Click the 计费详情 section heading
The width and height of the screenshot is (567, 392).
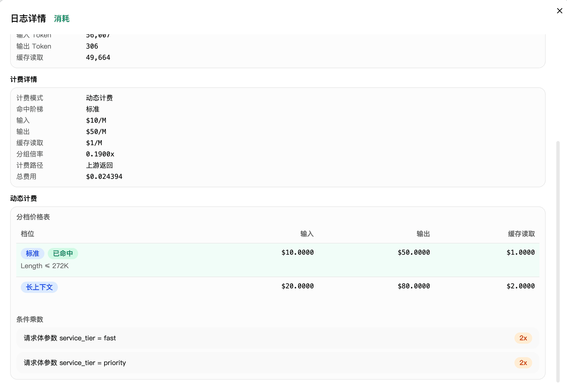24,79
